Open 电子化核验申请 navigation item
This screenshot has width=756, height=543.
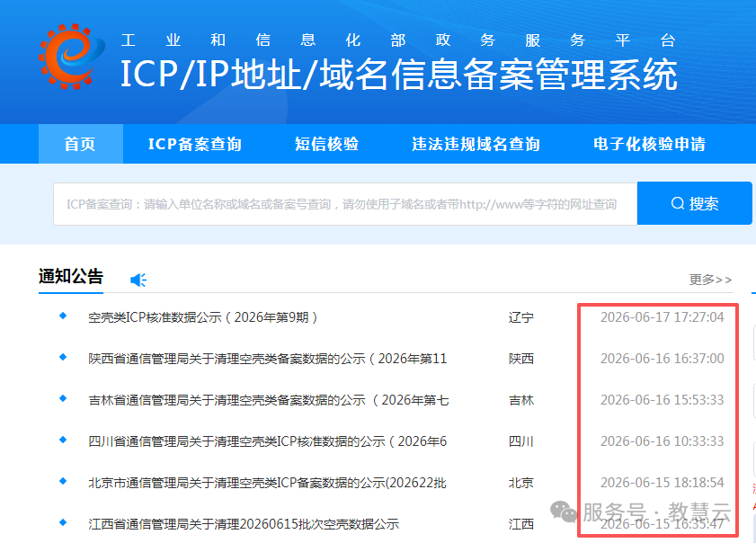click(x=649, y=144)
